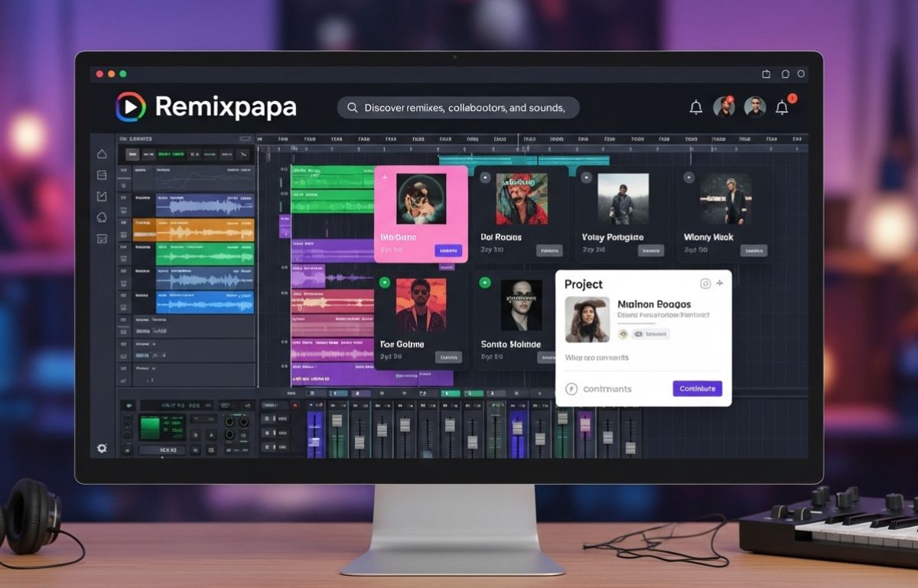Click the bell icon with red badge
Screen dimensions: 918x588
pyautogui.click(x=782, y=108)
